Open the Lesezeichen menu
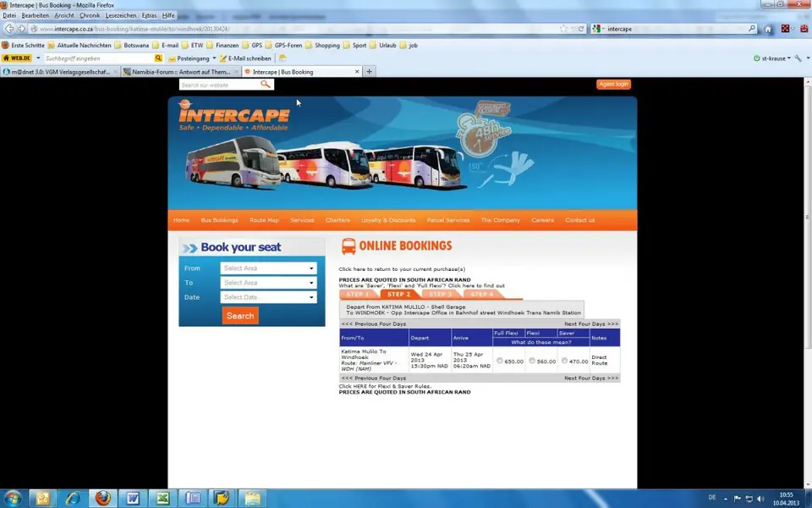Image resolution: width=812 pixels, height=508 pixels. click(121, 15)
